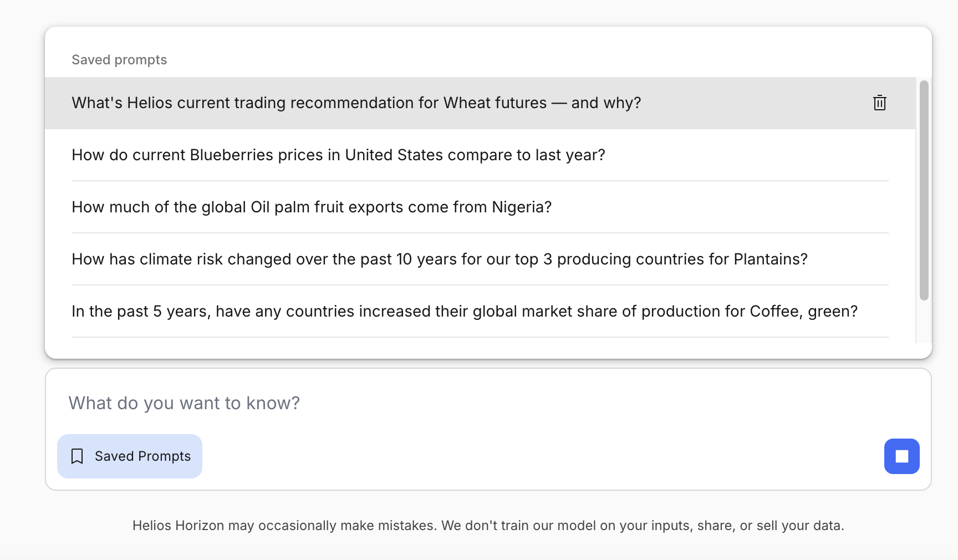The width and height of the screenshot is (958, 560).
Task: Pick the Oil palm fruit Nigeria prompt
Action: click(x=311, y=207)
